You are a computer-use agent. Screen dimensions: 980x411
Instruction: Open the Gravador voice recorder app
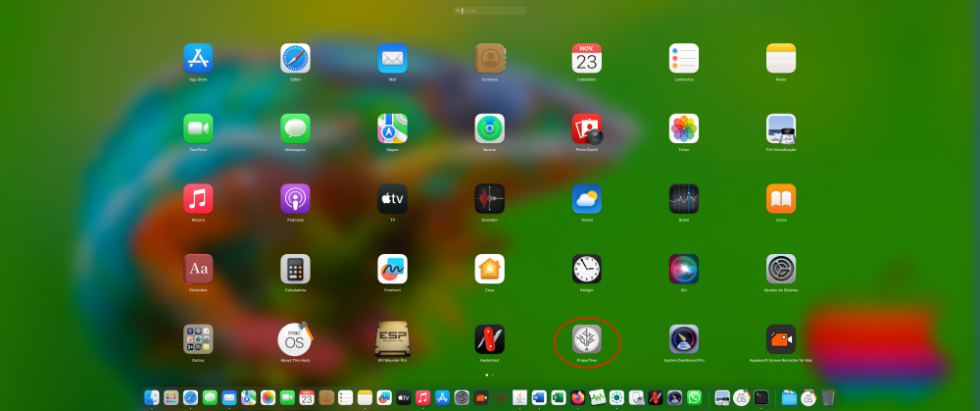click(489, 199)
